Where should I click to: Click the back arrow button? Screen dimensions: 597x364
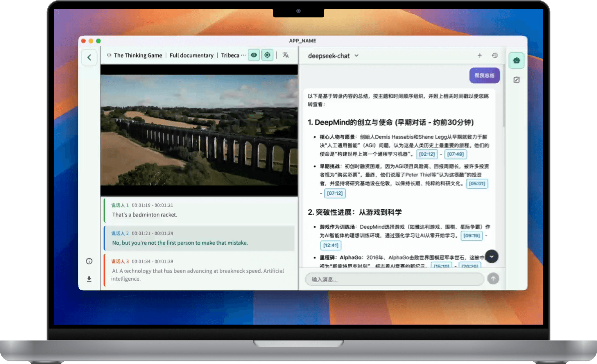[89, 58]
